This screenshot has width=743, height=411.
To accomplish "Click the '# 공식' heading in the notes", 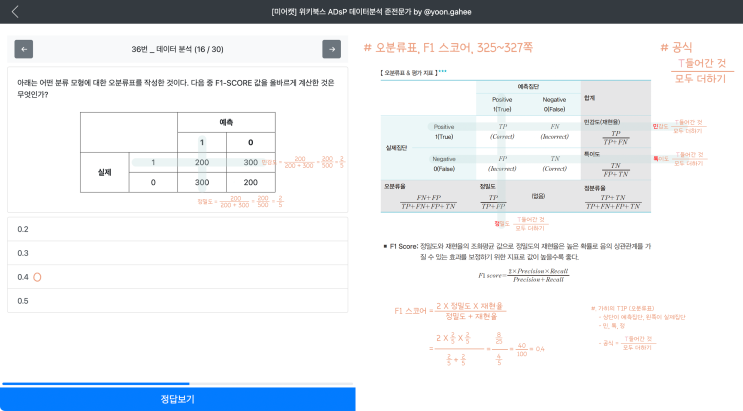I will 676,47.
